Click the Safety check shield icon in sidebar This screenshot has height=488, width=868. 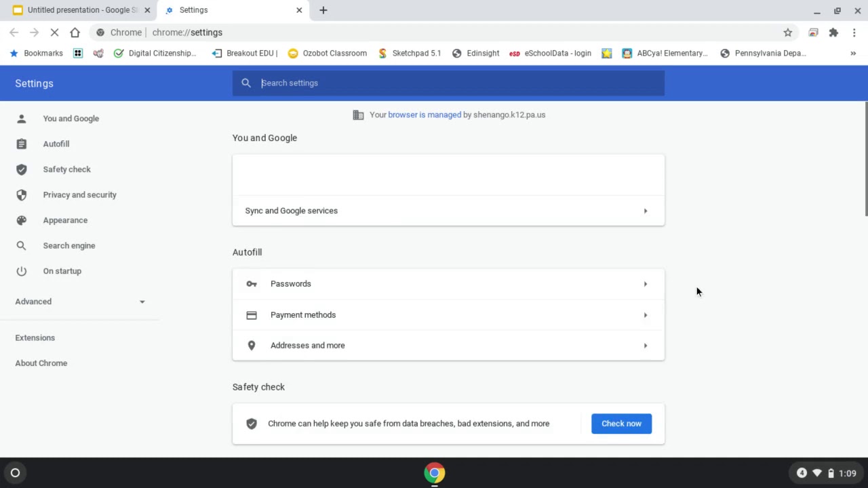pos(22,169)
